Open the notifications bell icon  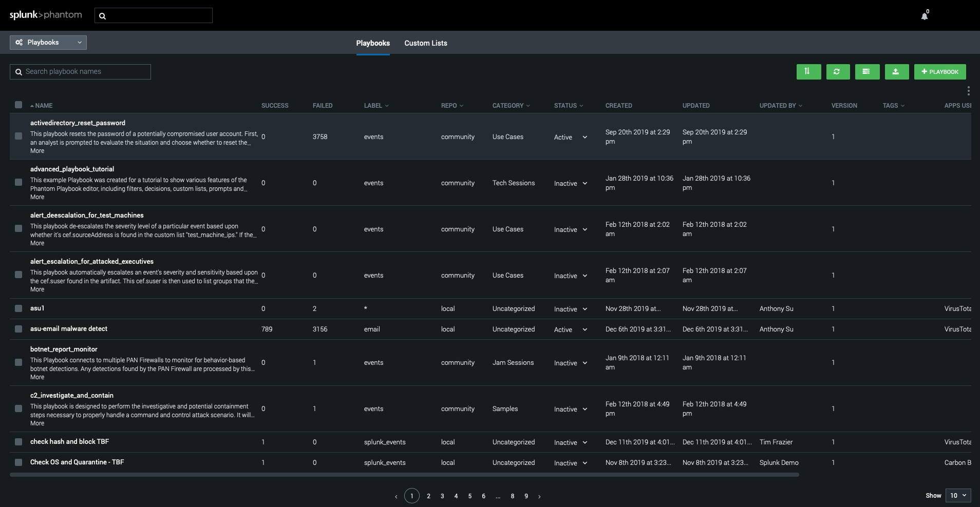[x=924, y=16]
